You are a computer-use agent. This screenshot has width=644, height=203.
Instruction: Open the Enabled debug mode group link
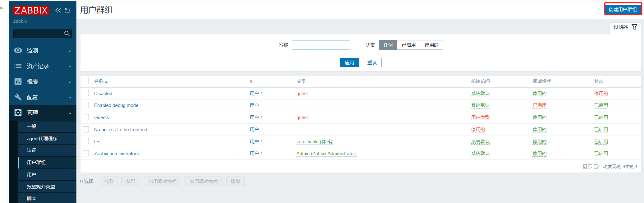click(x=116, y=105)
